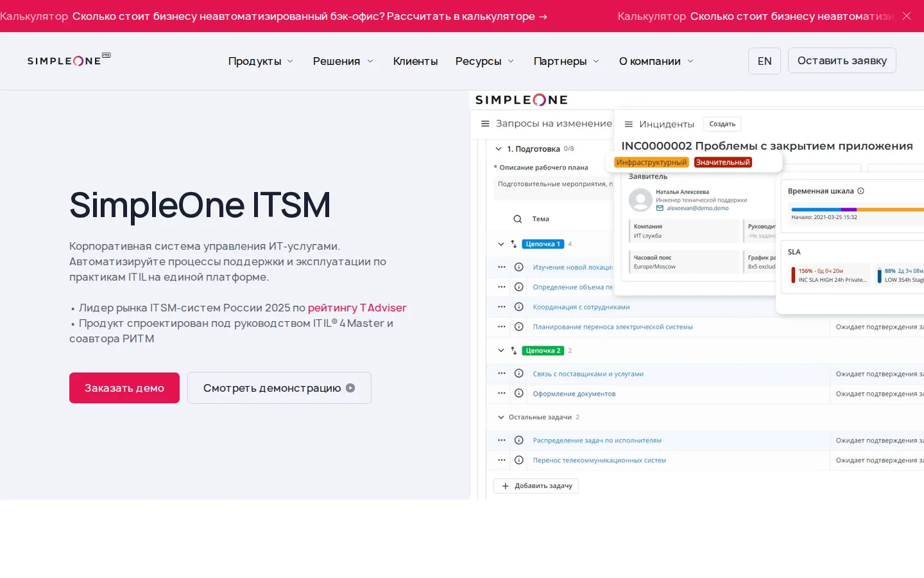This screenshot has width=924, height=578.
Task: Click the Компания 'ИТ служба' field
Action: click(x=685, y=231)
